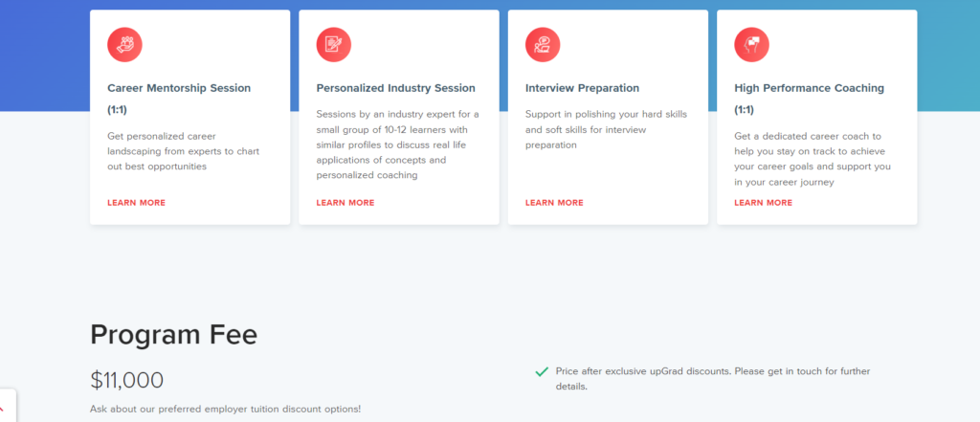980x422 pixels.
Task: Click the Interview Preparation card icon
Action: click(543, 44)
